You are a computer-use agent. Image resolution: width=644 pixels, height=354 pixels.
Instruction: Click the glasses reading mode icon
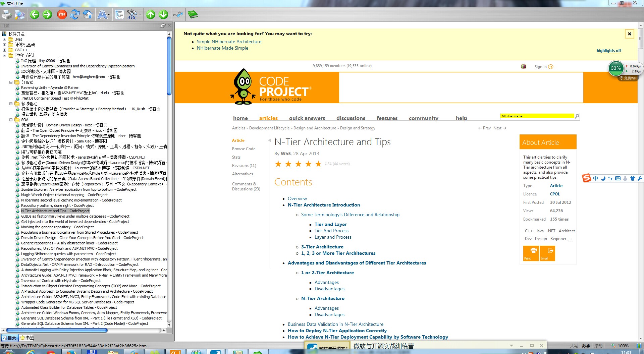point(178,14)
